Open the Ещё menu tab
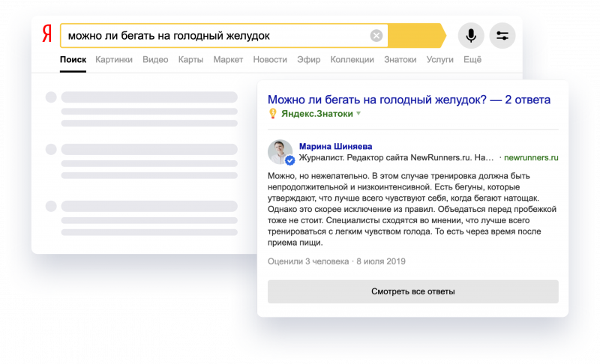This screenshot has width=600, height=364. pyautogui.click(x=472, y=60)
